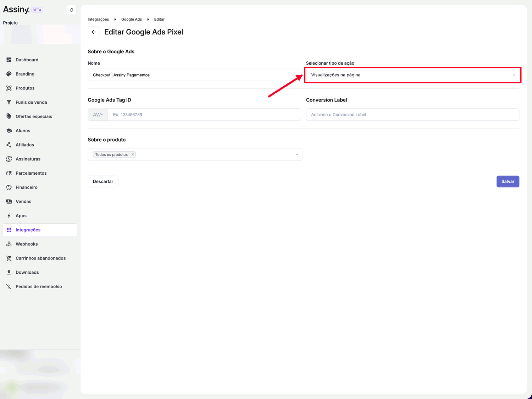Viewport: 532px width, 399px height.
Task: Click the Integrações grid dots icon
Action: tap(9, 230)
